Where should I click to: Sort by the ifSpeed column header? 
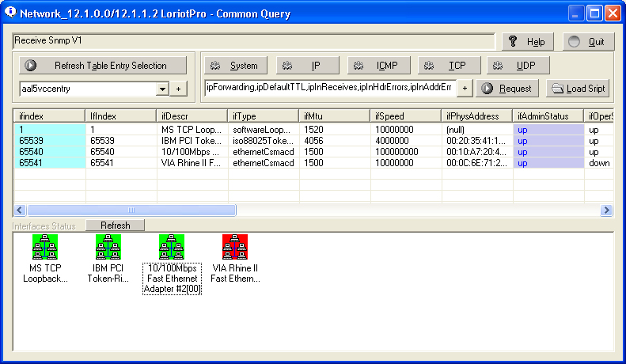tap(406, 116)
